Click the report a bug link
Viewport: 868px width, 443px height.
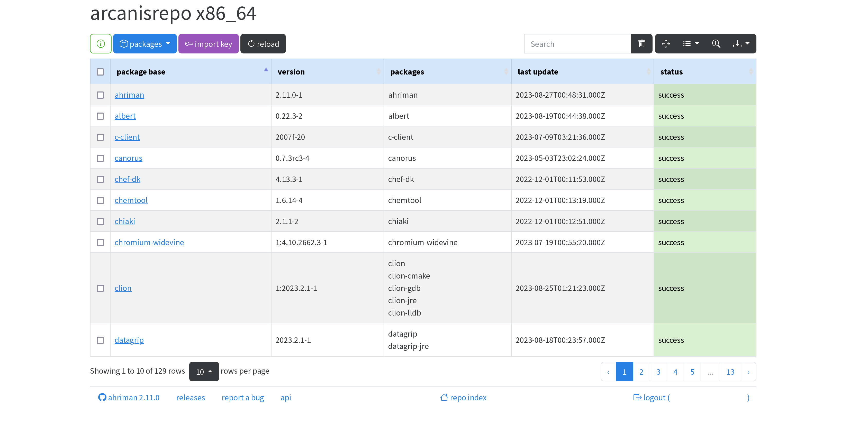pos(243,398)
